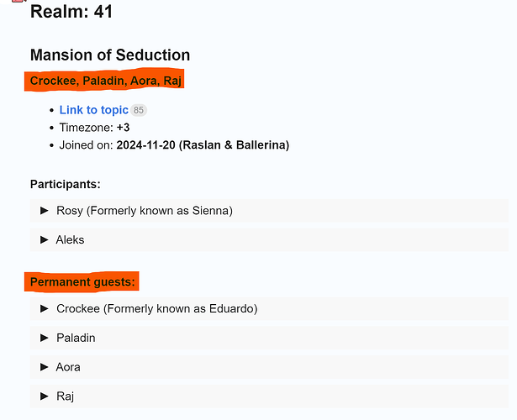Viewport: 517px width, 420px height.
Task: Click the red icon at top-left corner
Action: click(18, 1)
